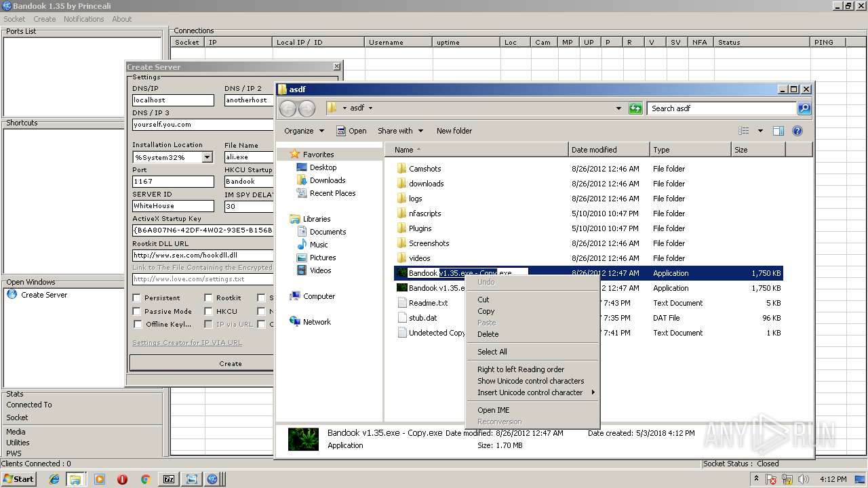Select the nfascripts folder icon
Image resolution: width=868 pixels, height=488 pixels.
click(x=401, y=213)
